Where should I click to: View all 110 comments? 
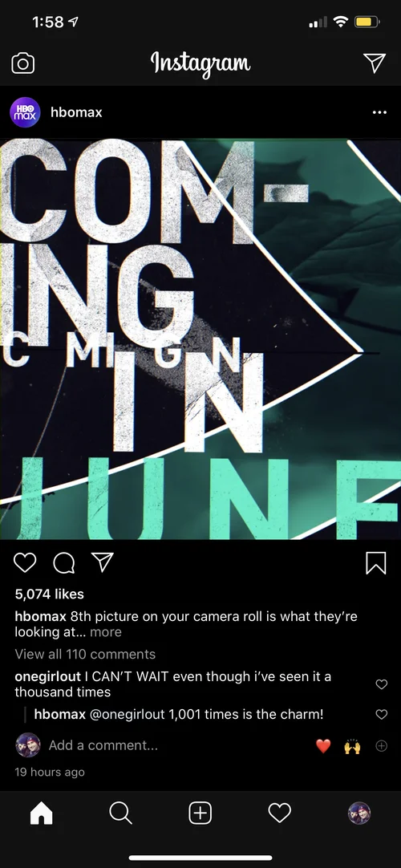coord(85,654)
